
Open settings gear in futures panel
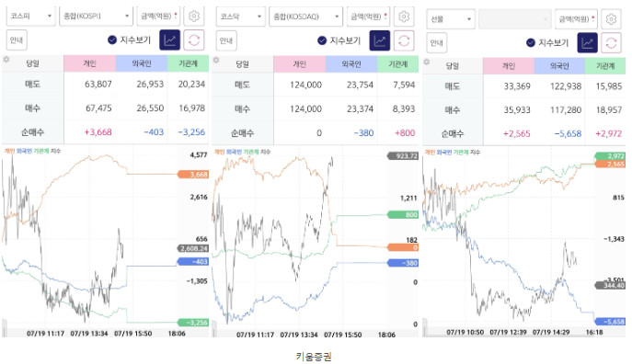click(x=611, y=19)
